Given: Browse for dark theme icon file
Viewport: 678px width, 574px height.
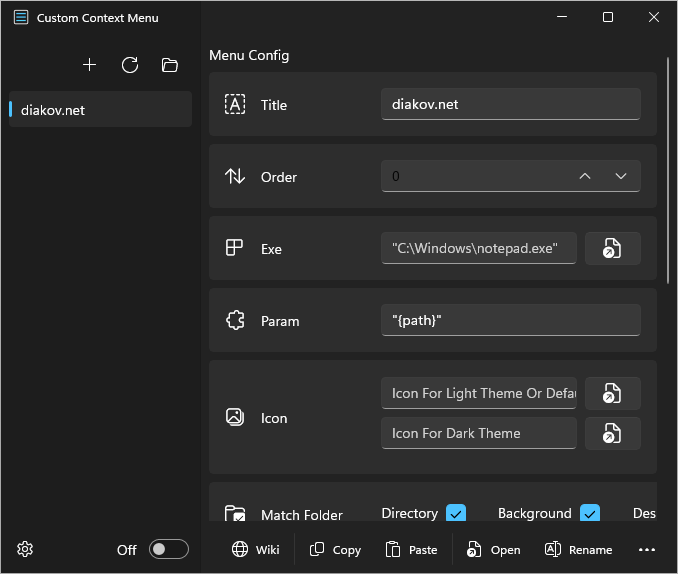Looking at the screenshot, I should pyautogui.click(x=612, y=433).
